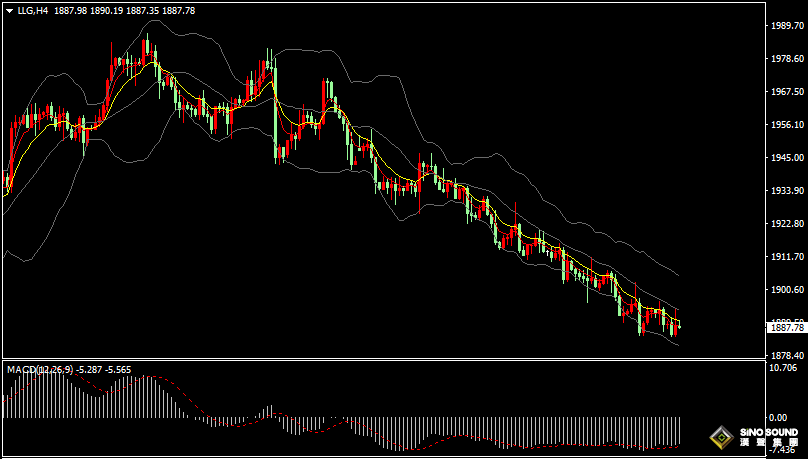This screenshot has height=459, width=808.
Task: Click the 1878.40 price axis label
Action: (x=785, y=356)
